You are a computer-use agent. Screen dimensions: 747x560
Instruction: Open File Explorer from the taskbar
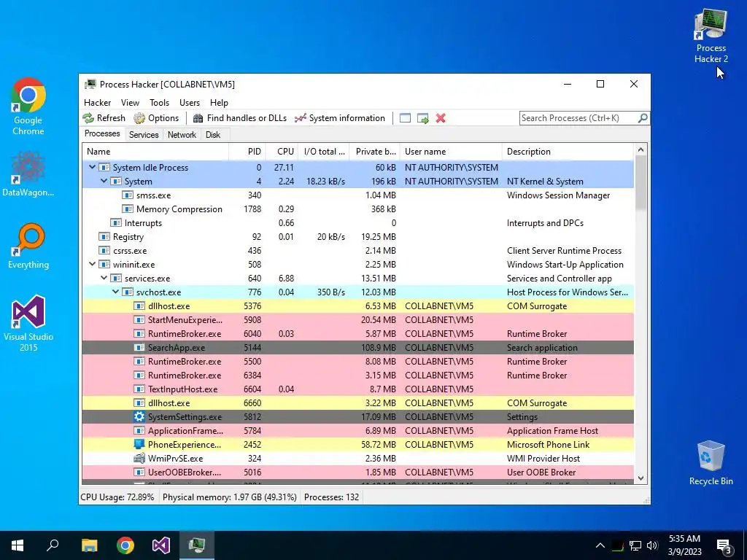pos(89,545)
